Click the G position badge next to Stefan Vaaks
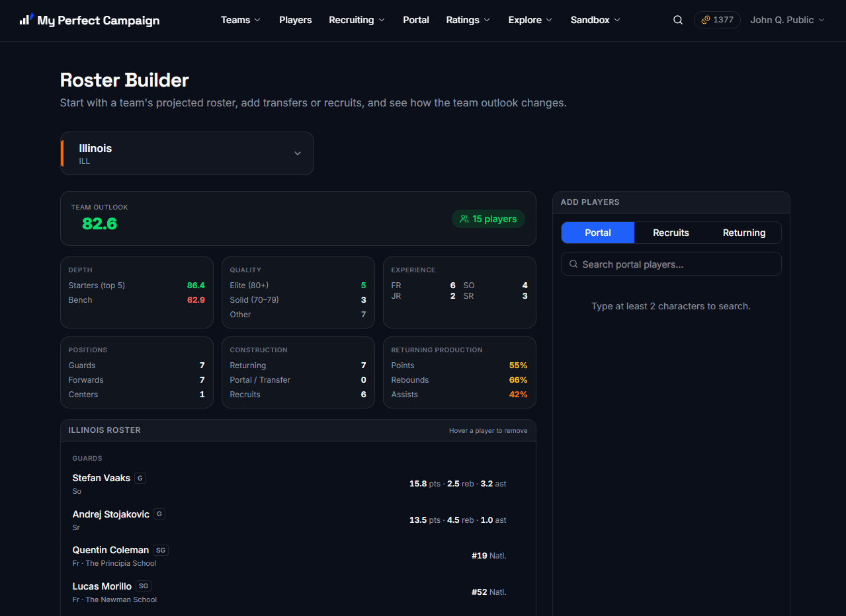This screenshot has height=616, width=846. pos(140,478)
